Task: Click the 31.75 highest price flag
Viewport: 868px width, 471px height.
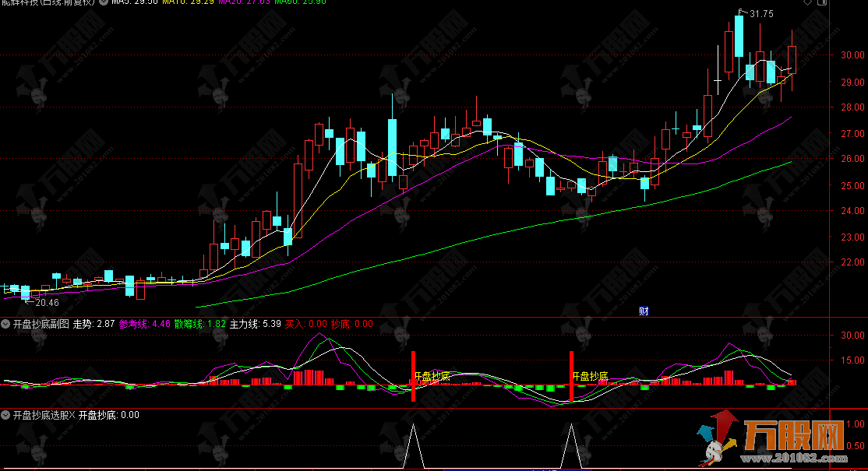Action: (753, 14)
